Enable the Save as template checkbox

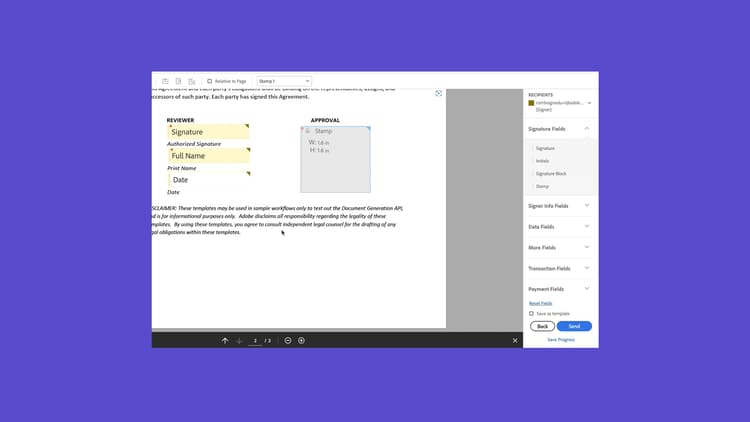tap(531, 314)
